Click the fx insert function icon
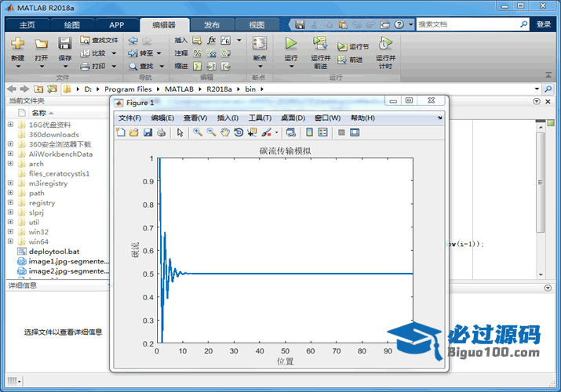This screenshot has width=561, height=392. click(x=211, y=40)
